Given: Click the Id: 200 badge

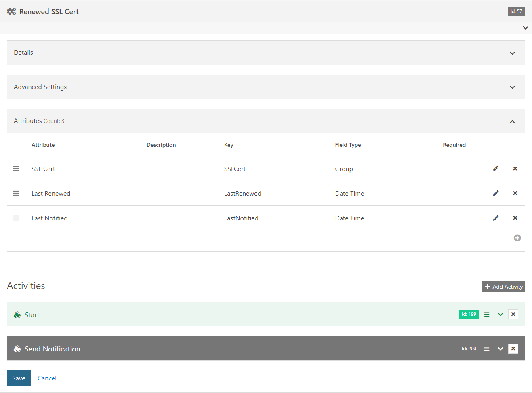Looking at the screenshot, I should [469, 349].
